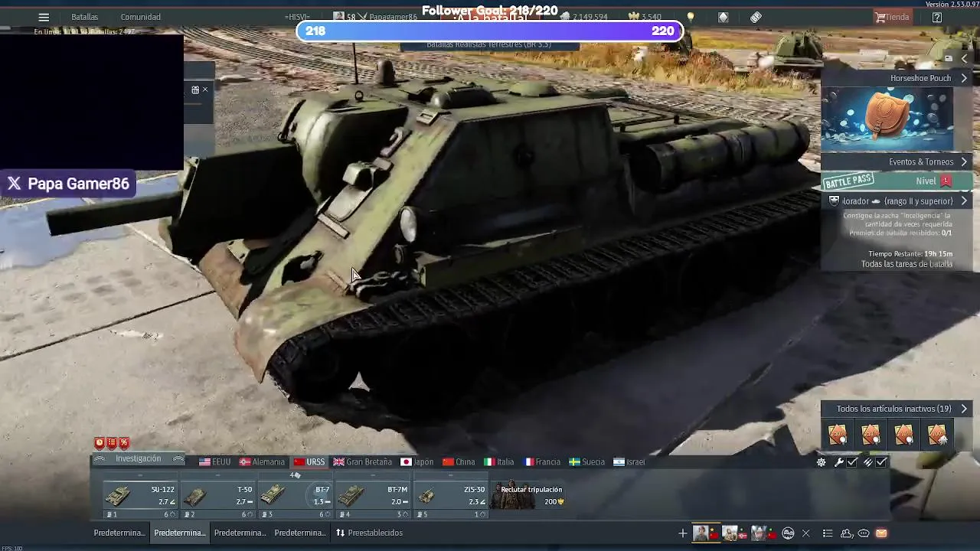Open the squad vehicle round icon
Image resolution: width=980 pixels, height=551 pixels.
point(788,533)
